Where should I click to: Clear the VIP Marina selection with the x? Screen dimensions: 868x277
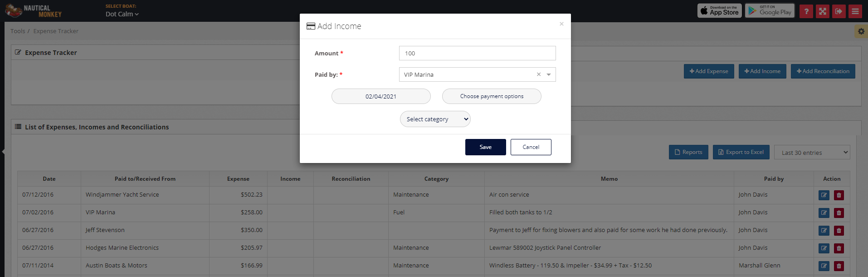click(539, 74)
